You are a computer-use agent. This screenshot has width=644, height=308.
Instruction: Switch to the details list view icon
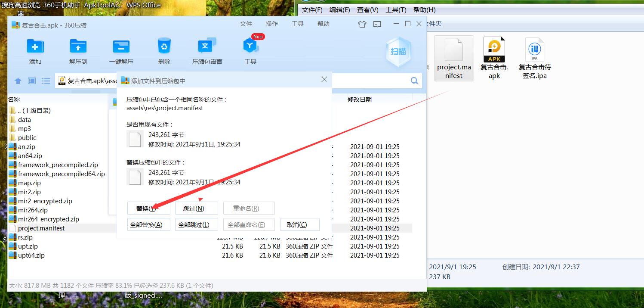click(46, 81)
